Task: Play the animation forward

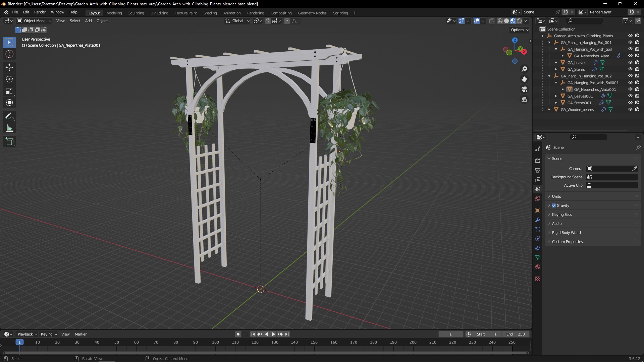Action: (x=273, y=334)
